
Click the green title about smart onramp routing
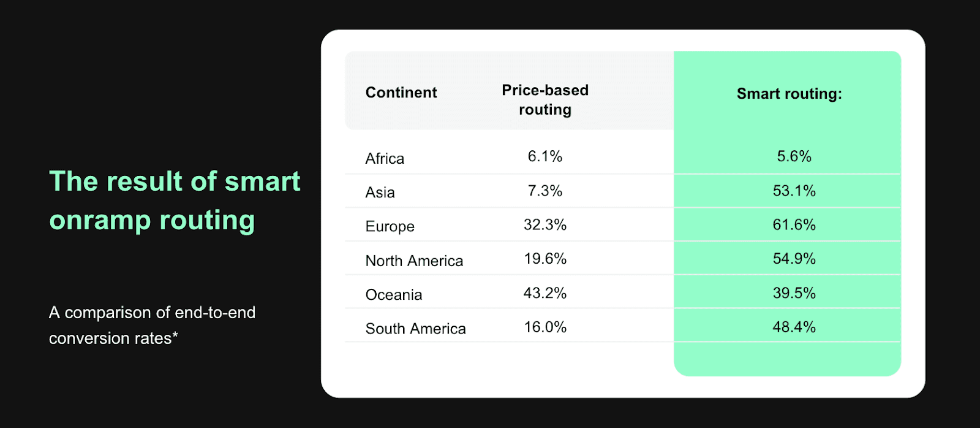click(175, 201)
